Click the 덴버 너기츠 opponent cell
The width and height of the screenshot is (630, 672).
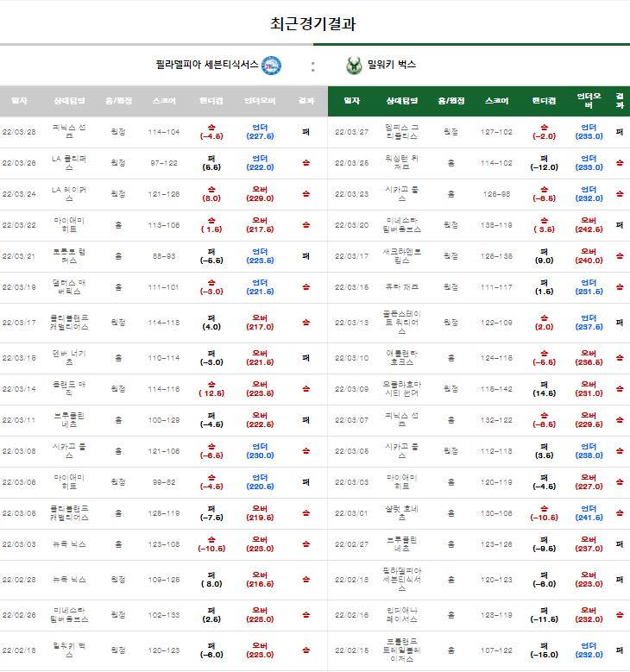tap(69, 358)
